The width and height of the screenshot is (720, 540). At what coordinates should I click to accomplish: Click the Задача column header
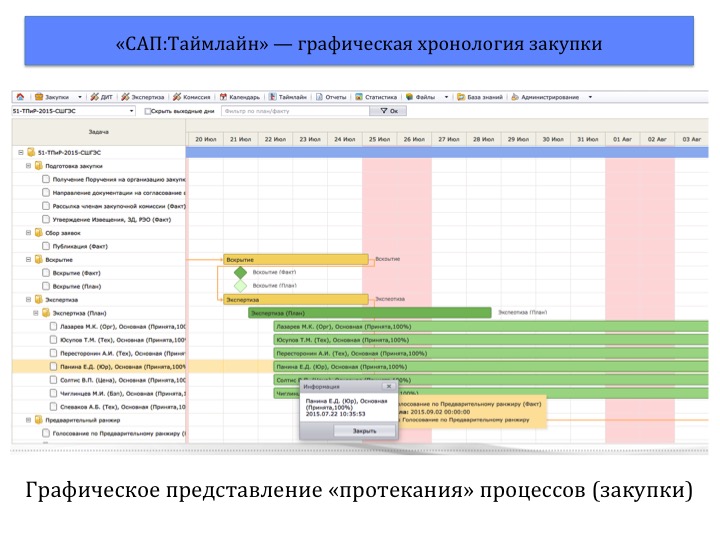[x=98, y=132]
